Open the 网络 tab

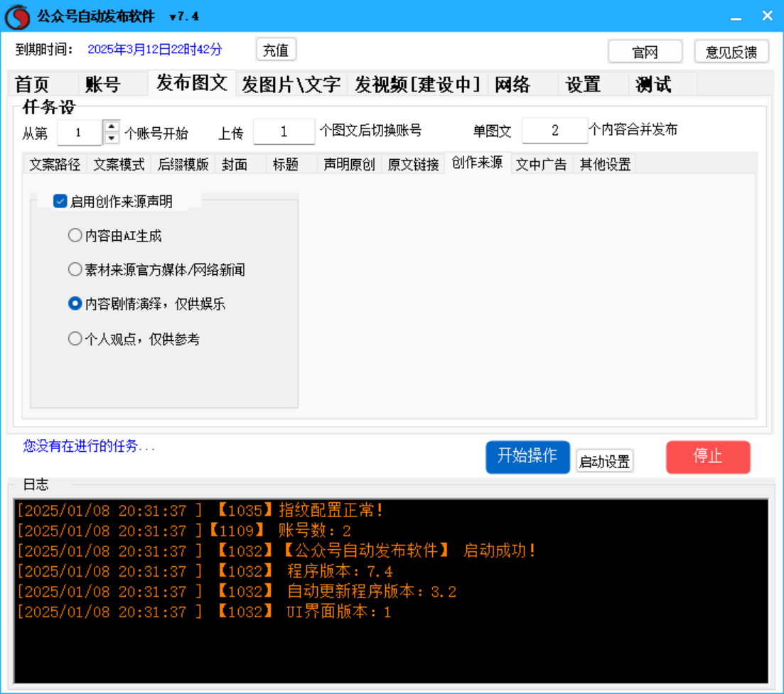tap(524, 84)
